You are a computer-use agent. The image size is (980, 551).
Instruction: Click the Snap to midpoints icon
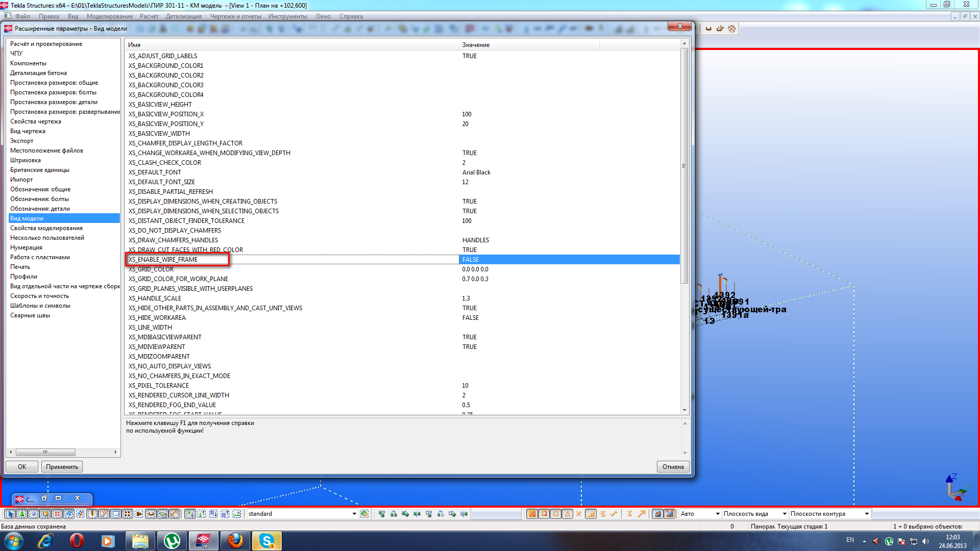click(x=568, y=514)
